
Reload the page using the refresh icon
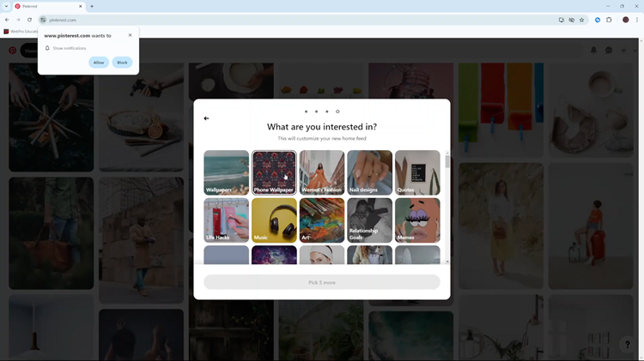(x=29, y=20)
